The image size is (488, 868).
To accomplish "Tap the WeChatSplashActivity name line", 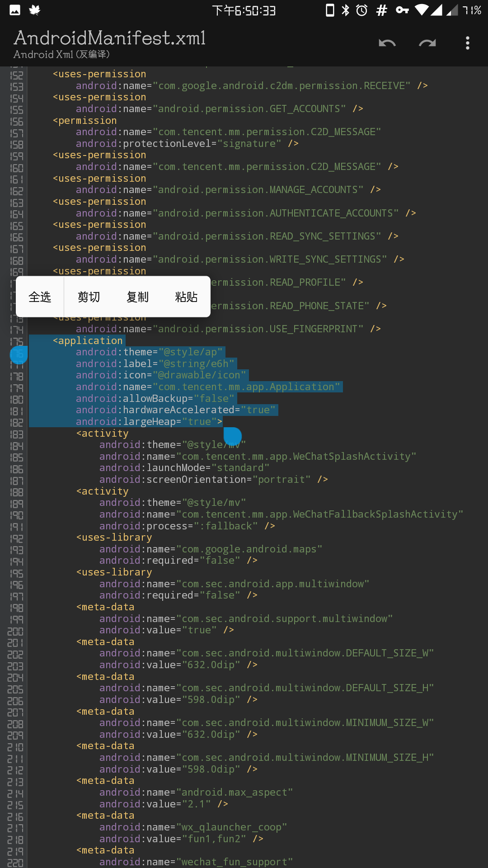I will pyautogui.click(x=258, y=457).
